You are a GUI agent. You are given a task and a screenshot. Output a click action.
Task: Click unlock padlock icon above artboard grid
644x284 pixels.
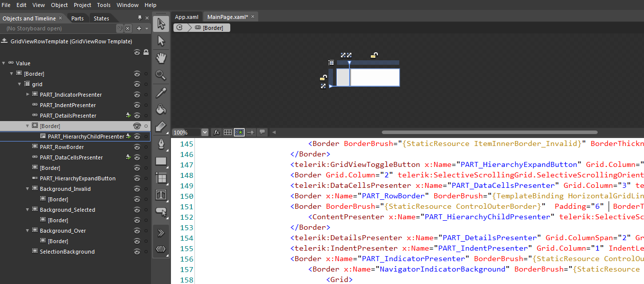(x=374, y=55)
